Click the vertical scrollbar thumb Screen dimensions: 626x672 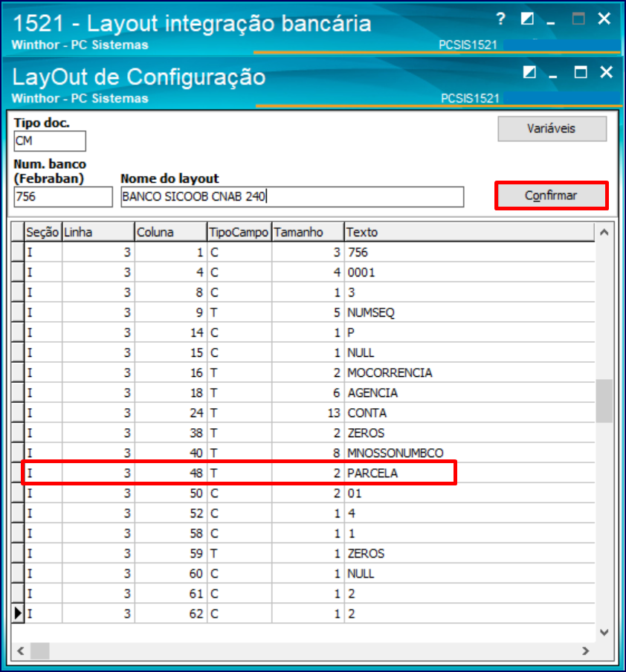tap(604, 401)
